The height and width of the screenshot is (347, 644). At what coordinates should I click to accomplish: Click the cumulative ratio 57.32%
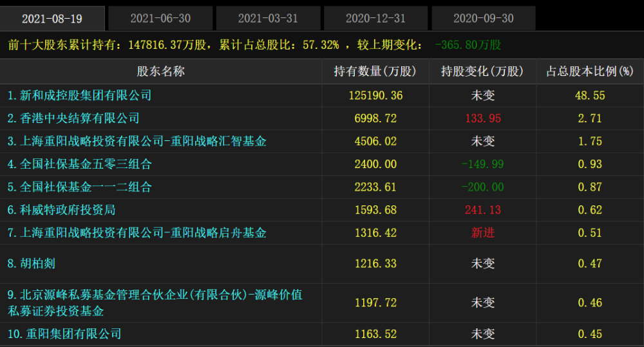tap(321, 45)
